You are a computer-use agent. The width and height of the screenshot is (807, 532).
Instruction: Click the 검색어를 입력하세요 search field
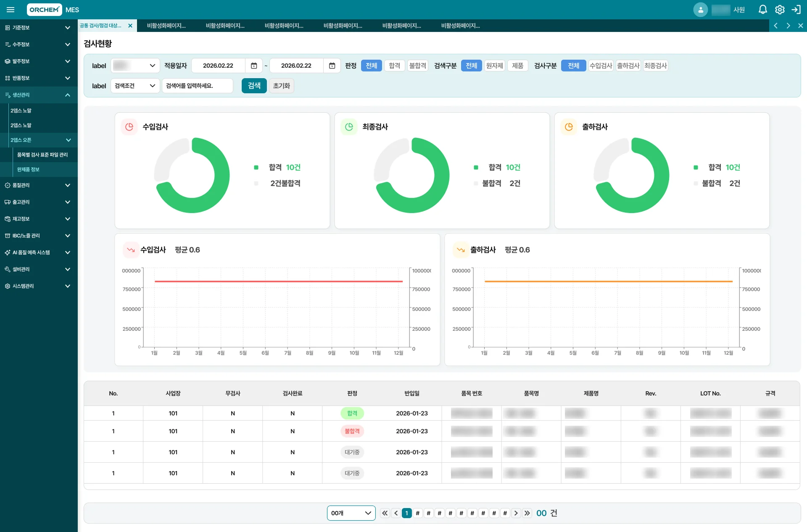pos(198,86)
